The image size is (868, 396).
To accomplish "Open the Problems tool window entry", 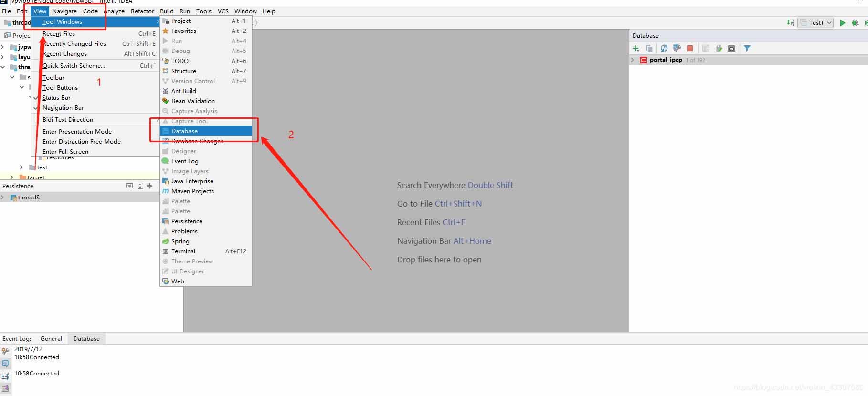I will (206, 231).
